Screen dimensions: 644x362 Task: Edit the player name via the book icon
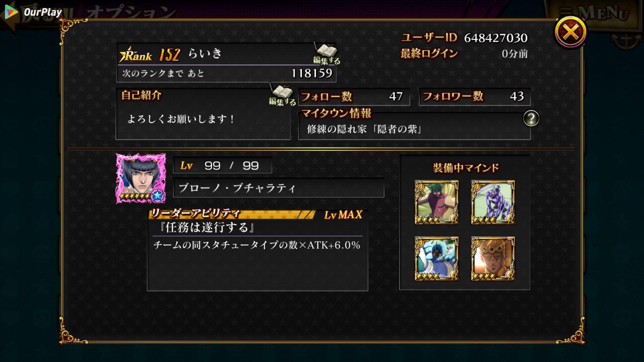(x=326, y=54)
